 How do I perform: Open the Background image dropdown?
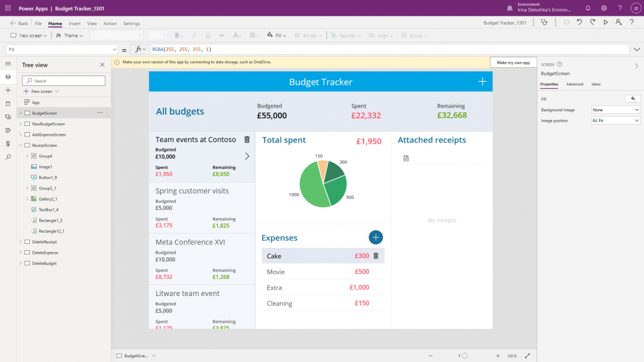pyautogui.click(x=616, y=110)
